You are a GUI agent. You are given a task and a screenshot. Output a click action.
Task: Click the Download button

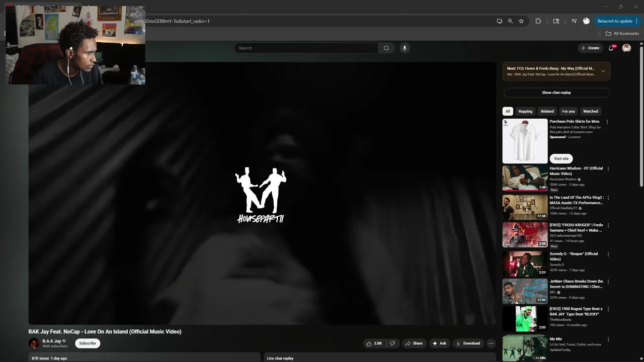pyautogui.click(x=468, y=343)
